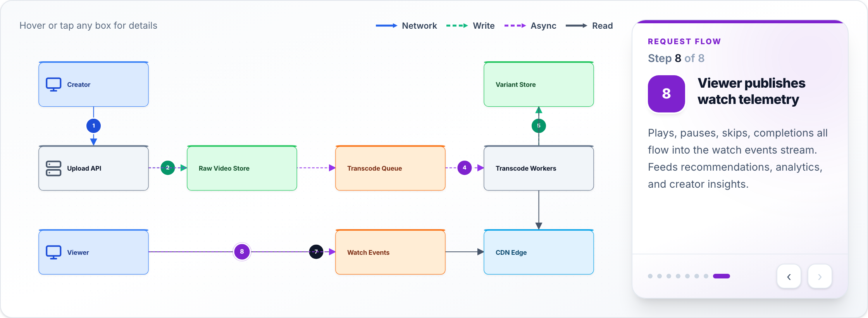Click the 'Step 8 of 8' label
868x318 pixels.
(676, 58)
